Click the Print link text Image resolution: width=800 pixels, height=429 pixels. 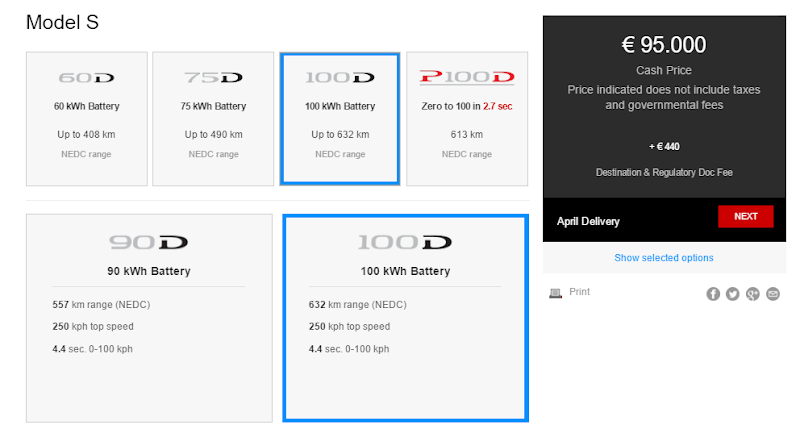coord(579,292)
